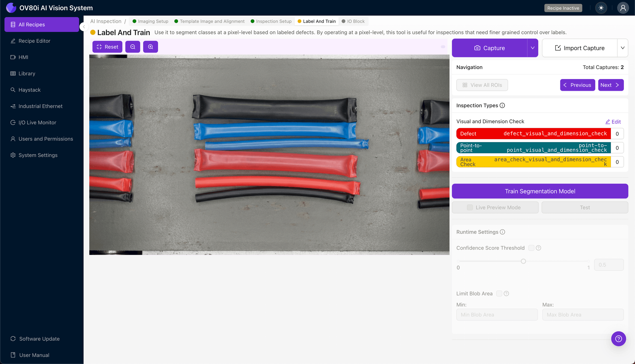Collapse the left sidebar panel

click(x=83, y=27)
